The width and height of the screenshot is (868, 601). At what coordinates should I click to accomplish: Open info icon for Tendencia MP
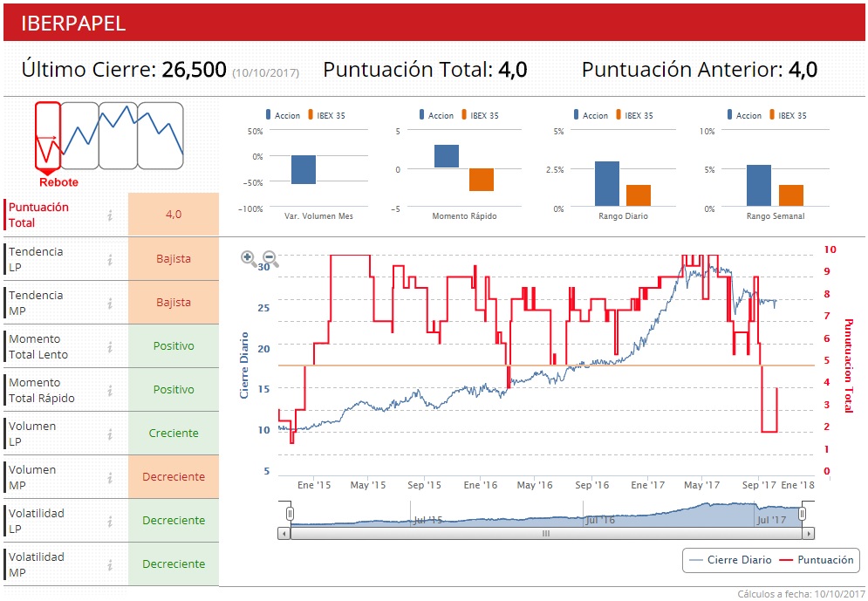110,303
